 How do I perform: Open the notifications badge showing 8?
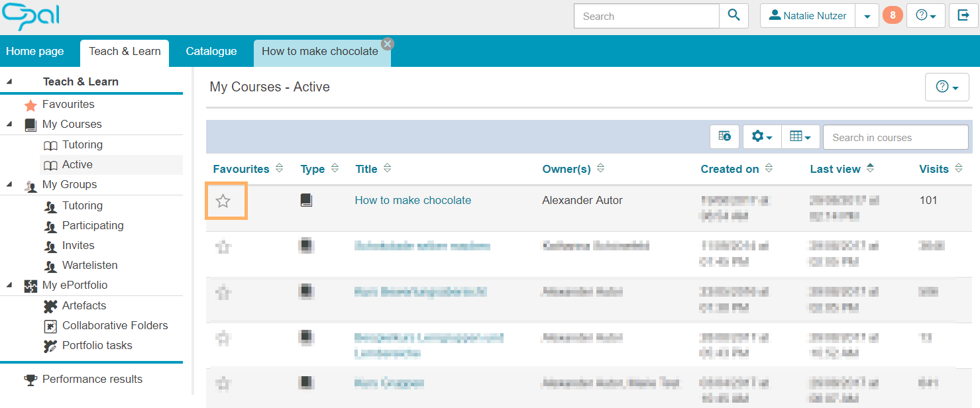tap(893, 15)
